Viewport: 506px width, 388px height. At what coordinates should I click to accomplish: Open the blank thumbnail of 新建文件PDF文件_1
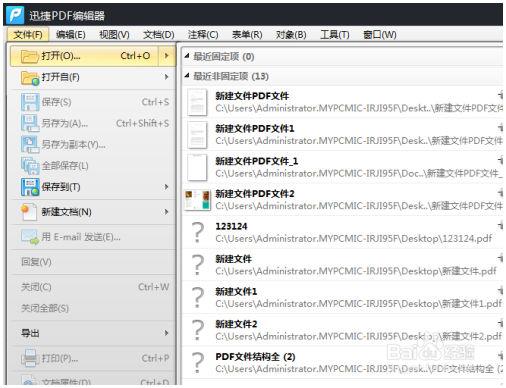tap(197, 167)
